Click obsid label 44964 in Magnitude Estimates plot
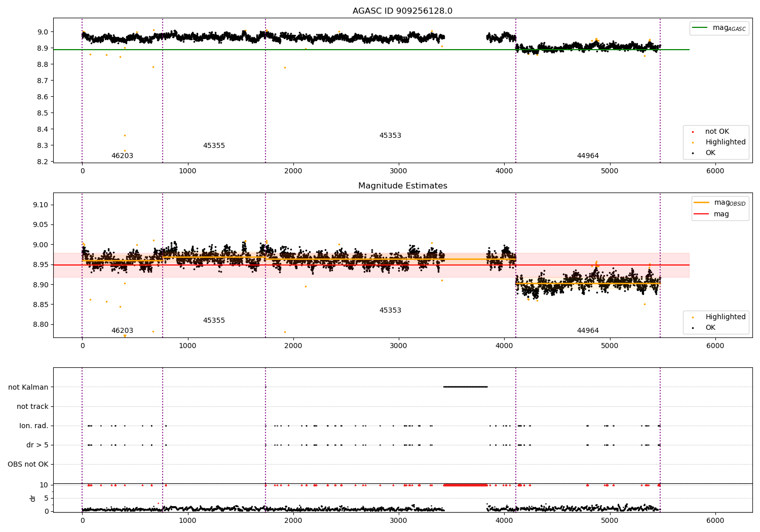Image resolution: width=760 pixels, height=532 pixels. coord(588,331)
